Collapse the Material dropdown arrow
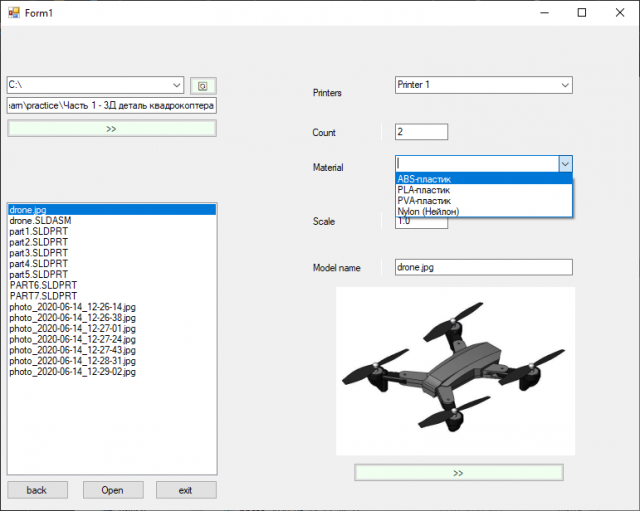This screenshot has height=511, width=640. click(565, 163)
